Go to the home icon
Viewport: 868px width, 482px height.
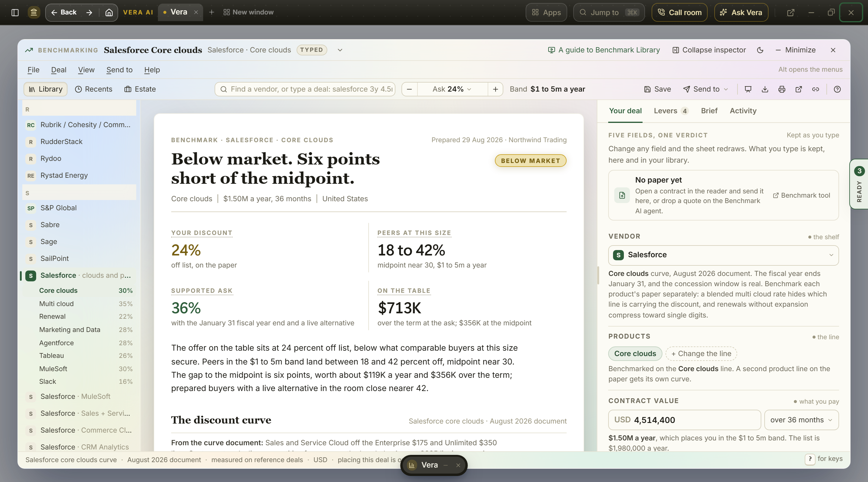[109, 12]
